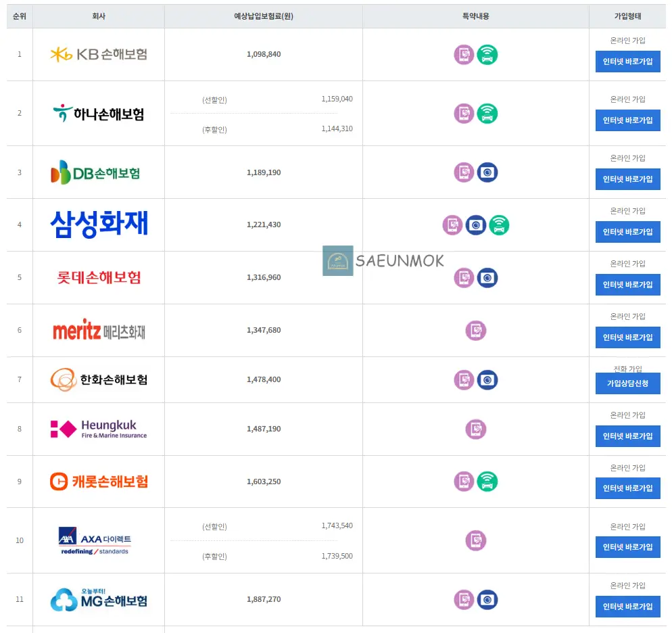Click the 예상납입보험료(원) column header
Screen dimensions: 672x633
264,16
